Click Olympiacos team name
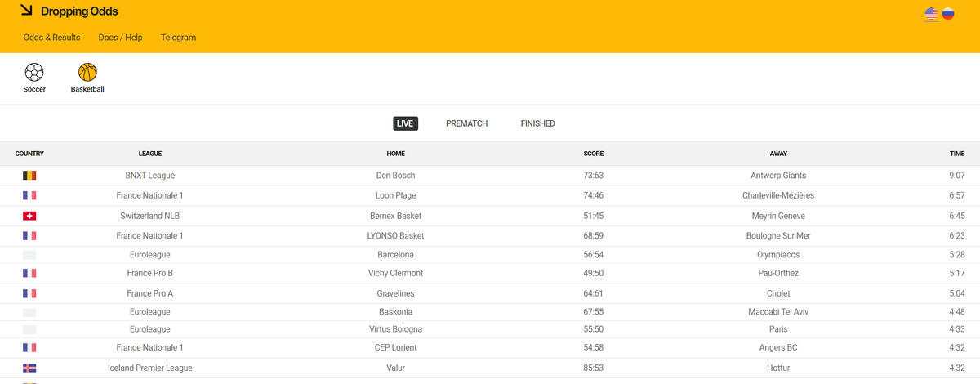Image resolution: width=980 pixels, height=384 pixels. 778,255
